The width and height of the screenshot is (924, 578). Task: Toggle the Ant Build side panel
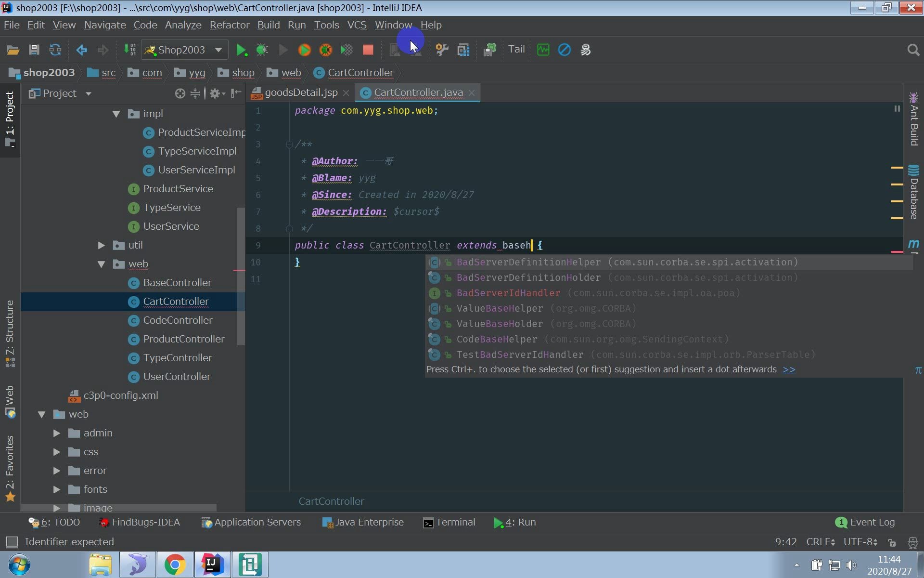point(913,119)
